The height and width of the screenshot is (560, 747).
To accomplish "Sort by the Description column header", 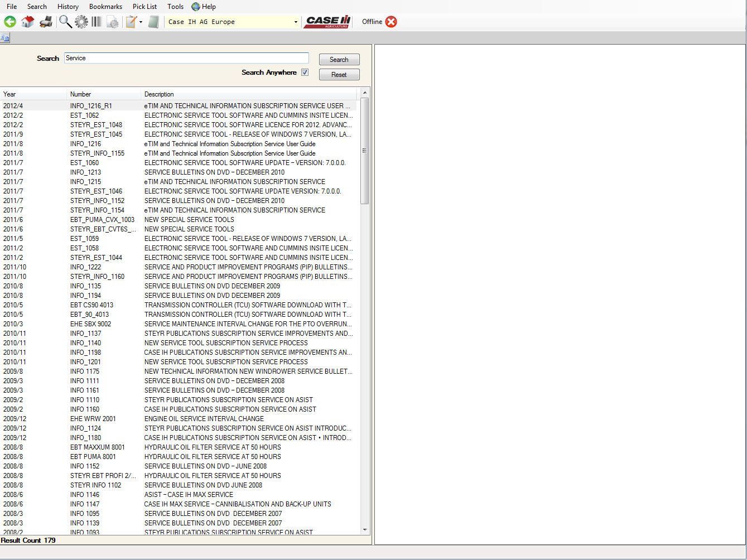I will [x=249, y=94].
